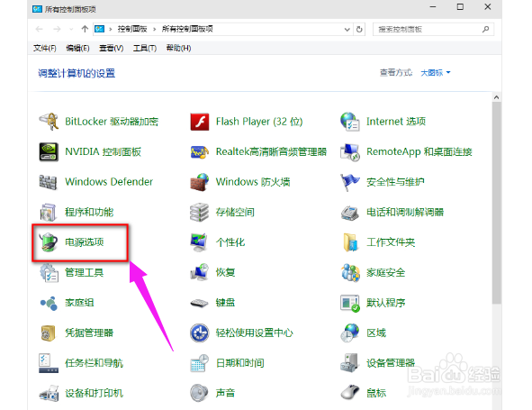This screenshot has width=532, height=410.
Task: Click the 电源选项 battery icon
Action: pyautogui.click(x=49, y=242)
